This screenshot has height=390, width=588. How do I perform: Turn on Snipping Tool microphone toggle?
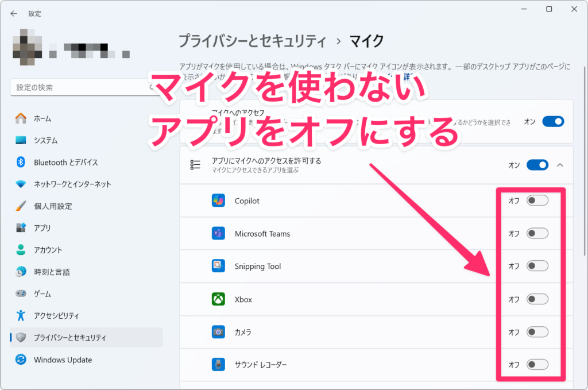pos(537,266)
